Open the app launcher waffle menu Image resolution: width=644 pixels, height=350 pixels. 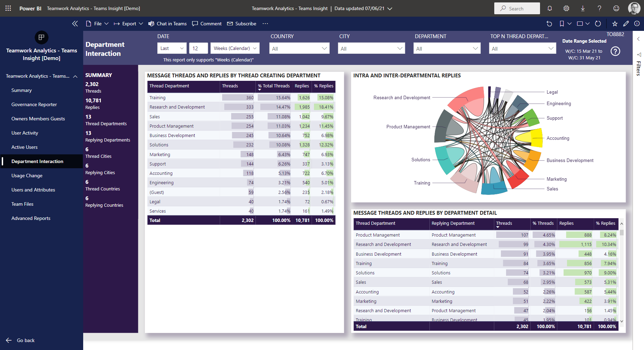click(8, 8)
